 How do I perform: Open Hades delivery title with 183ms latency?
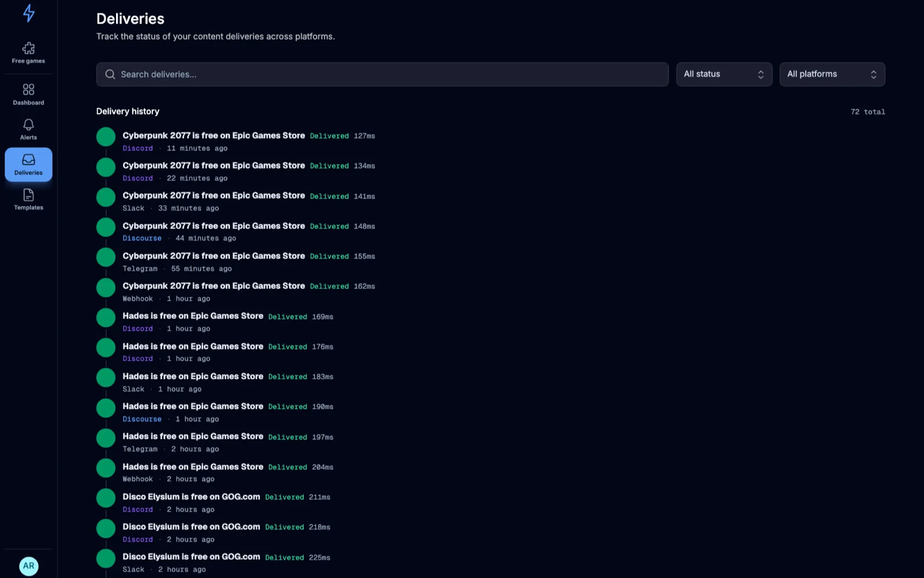click(x=193, y=377)
